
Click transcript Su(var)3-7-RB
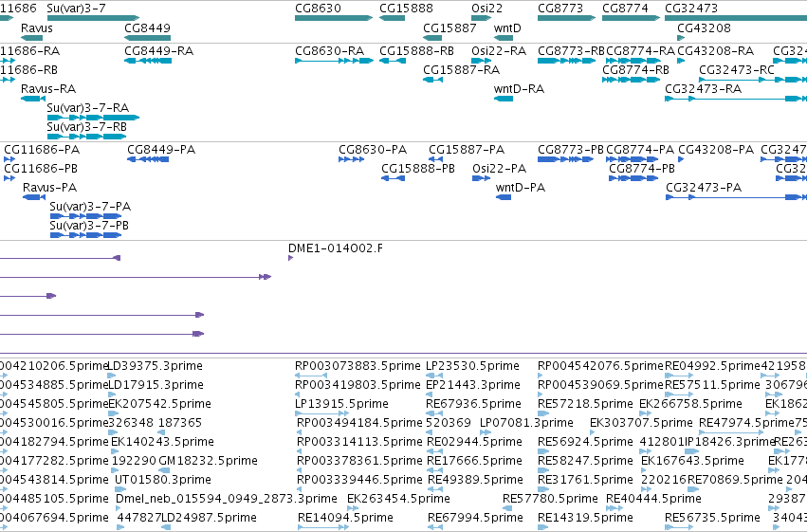[x=87, y=127]
